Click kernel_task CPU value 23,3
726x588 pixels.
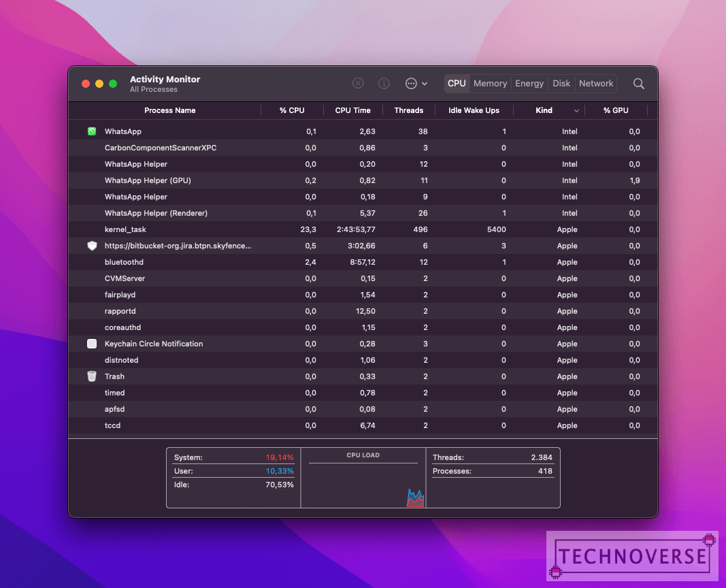click(x=308, y=229)
